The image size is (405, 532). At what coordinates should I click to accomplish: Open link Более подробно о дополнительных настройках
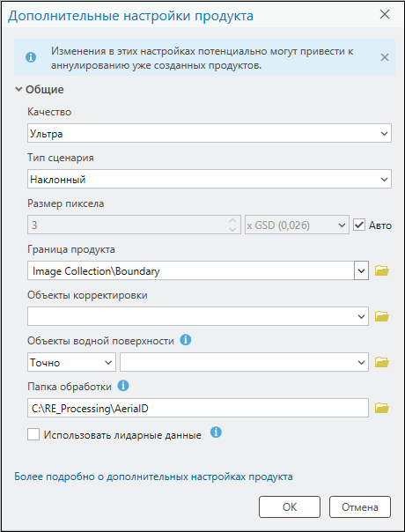click(153, 477)
